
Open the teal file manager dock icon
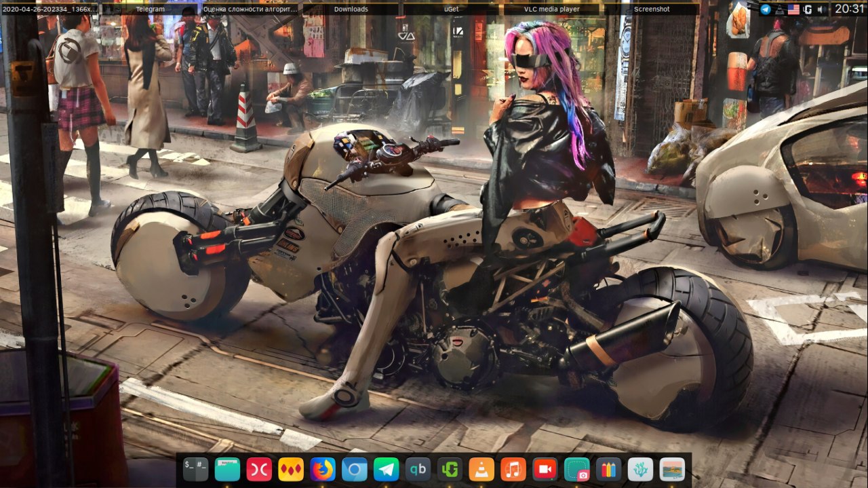click(x=227, y=469)
